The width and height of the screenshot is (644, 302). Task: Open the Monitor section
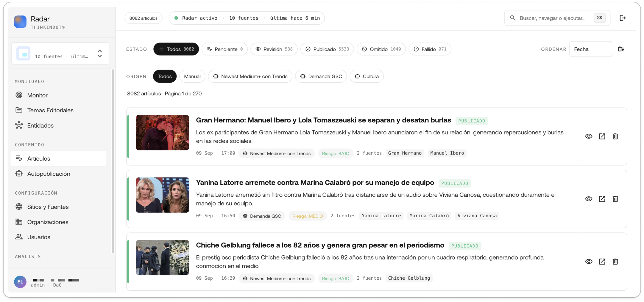pos(58,95)
